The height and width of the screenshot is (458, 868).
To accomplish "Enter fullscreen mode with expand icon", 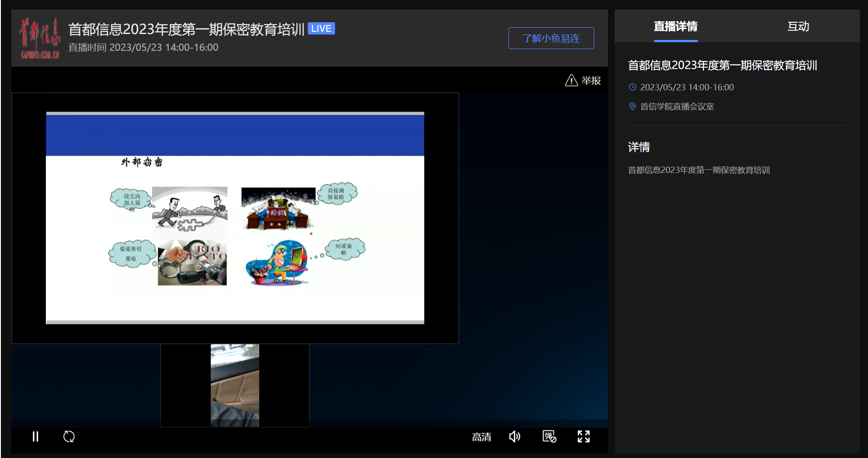I will click(583, 437).
